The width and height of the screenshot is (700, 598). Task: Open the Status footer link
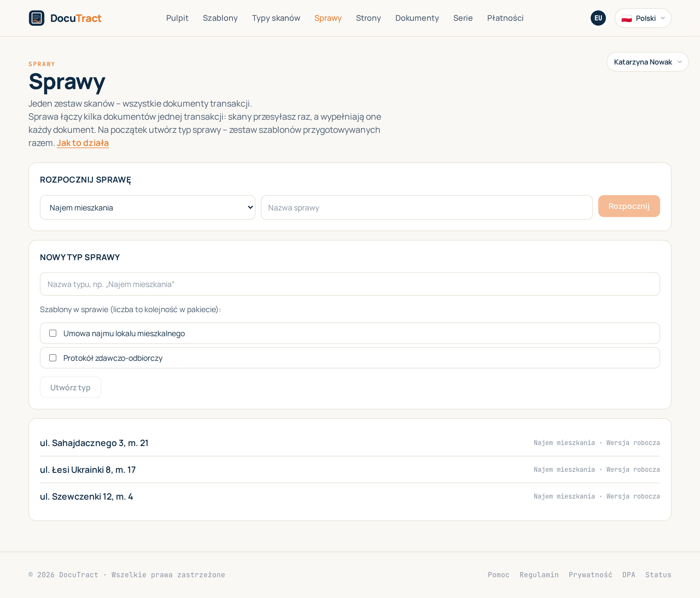658,575
